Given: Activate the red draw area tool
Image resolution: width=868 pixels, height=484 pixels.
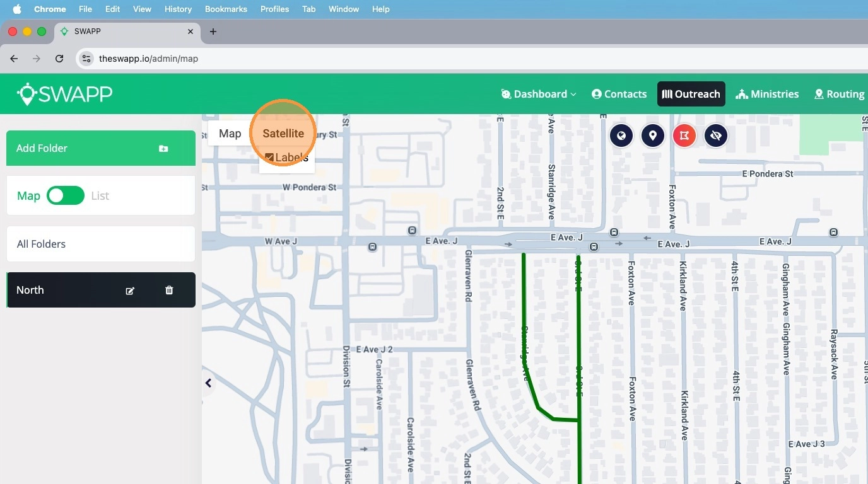Looking at the screenshot, I should pyautogui.click(x=684, y=135).
